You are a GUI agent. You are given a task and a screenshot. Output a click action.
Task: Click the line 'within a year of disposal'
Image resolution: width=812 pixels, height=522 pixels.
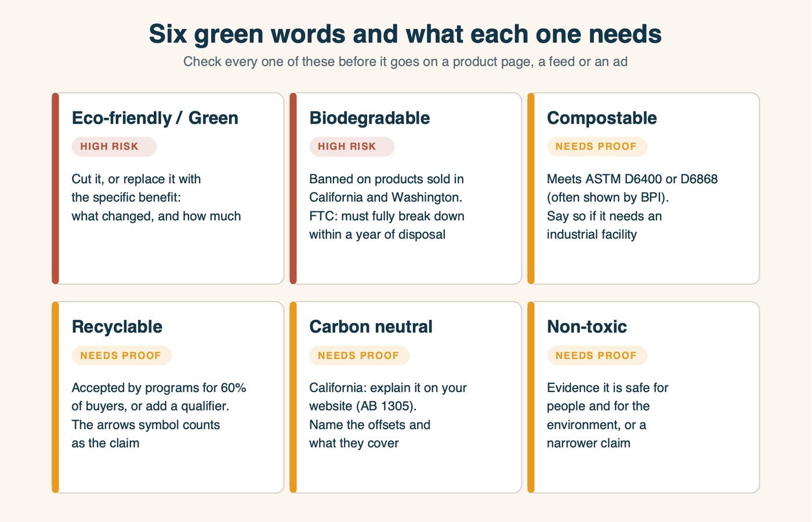pyautogui.click(x=378, y=235)
